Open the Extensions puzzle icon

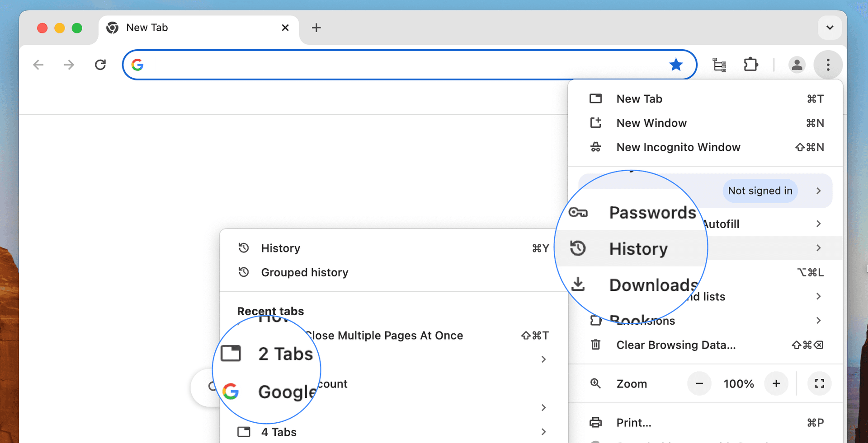click(x=750, y=65)
